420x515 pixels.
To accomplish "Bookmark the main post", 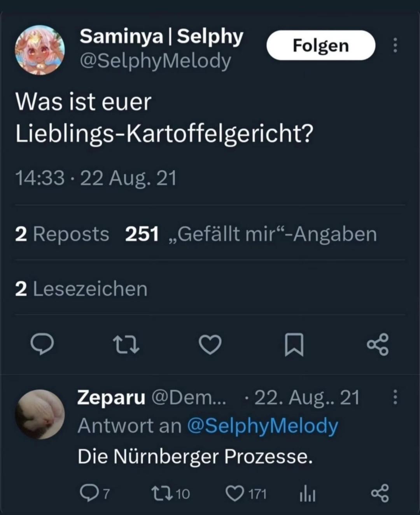I will [294, 345].
